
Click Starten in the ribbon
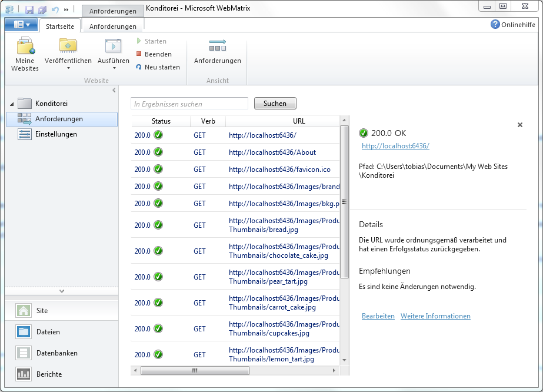click(151, 41)
